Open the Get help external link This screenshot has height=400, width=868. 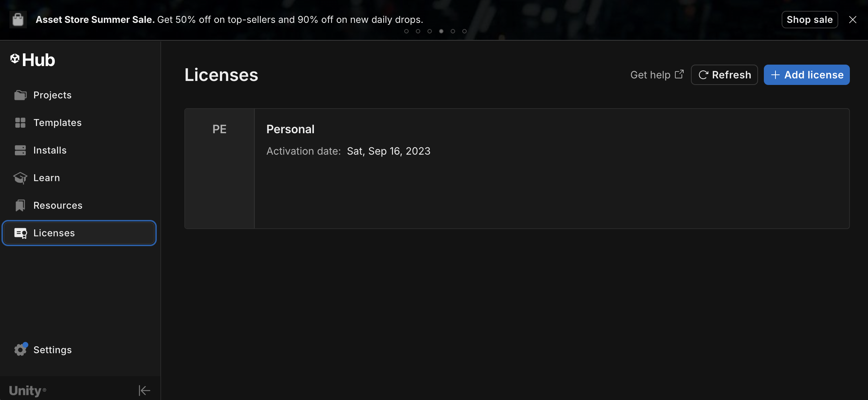coord(657,75)
